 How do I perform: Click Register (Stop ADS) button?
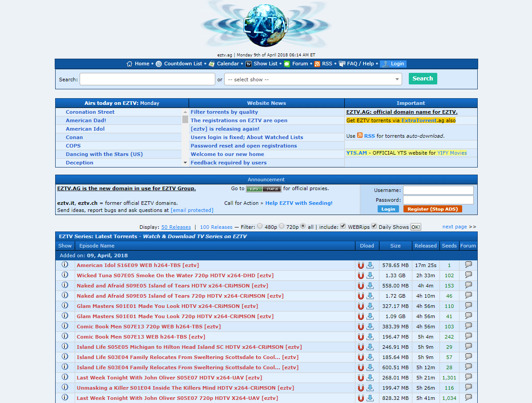click(433, 209)
